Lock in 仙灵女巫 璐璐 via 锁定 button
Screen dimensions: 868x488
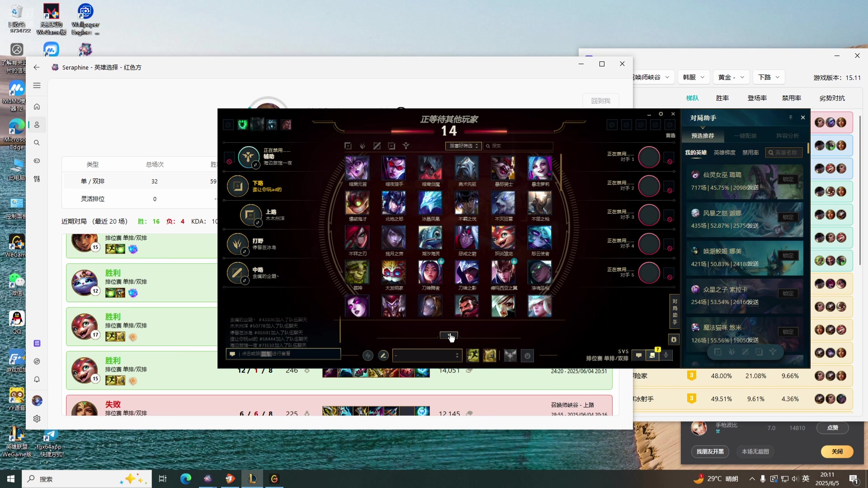tap(788, 179)
